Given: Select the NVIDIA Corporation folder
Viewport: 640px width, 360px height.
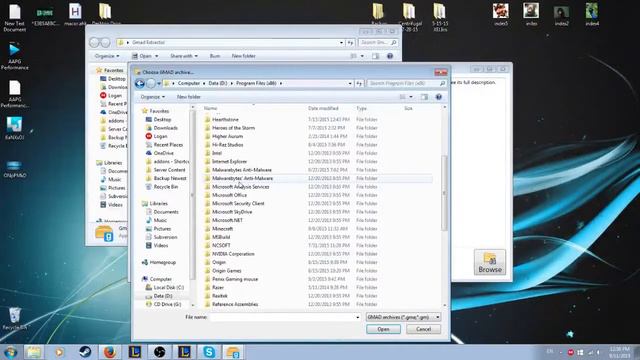Looking at the screenshot, I should (233, 254).
